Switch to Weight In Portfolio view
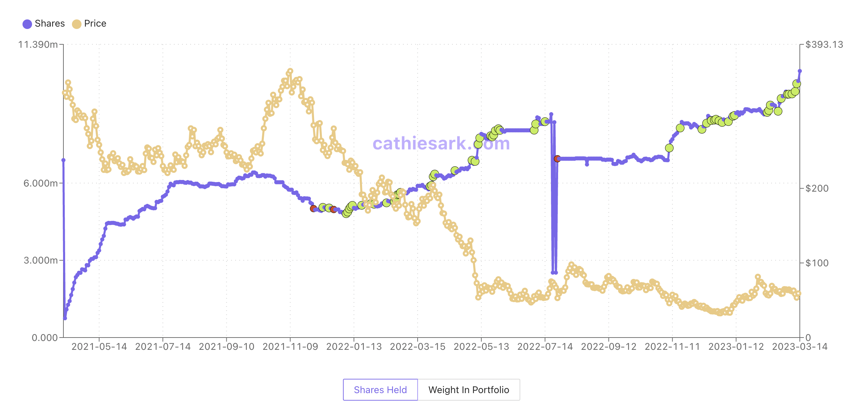Screen dimensions: 868x418 click(x=469, y=390)
